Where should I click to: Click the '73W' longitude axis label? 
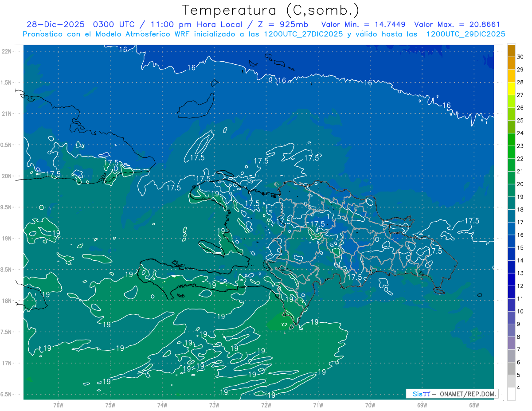coord(214,405)
